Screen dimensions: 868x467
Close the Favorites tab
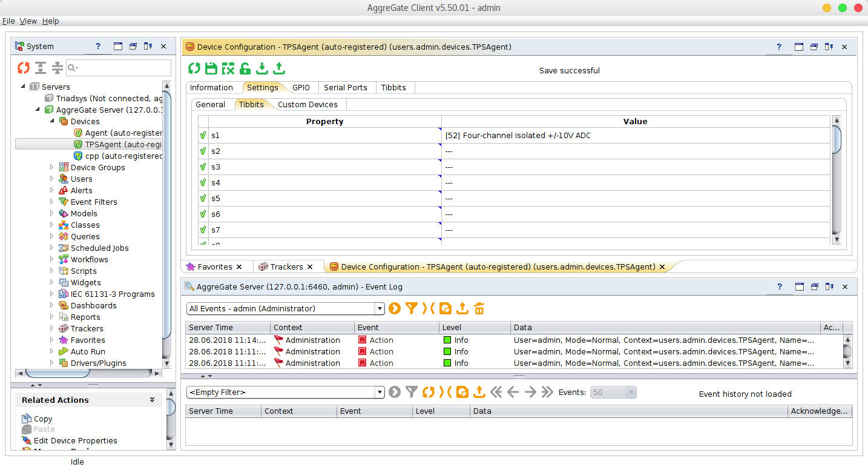[238, 267]
